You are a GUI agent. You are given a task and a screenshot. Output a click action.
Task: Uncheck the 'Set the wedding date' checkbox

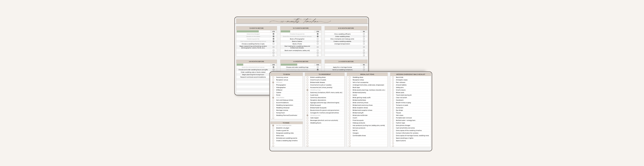pos(273,125)
